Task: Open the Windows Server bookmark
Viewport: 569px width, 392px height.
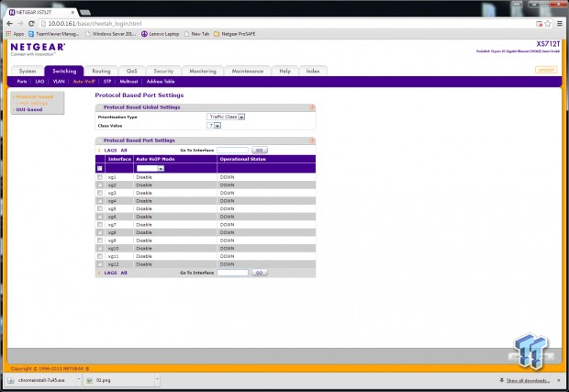Action: coord(110,34)
